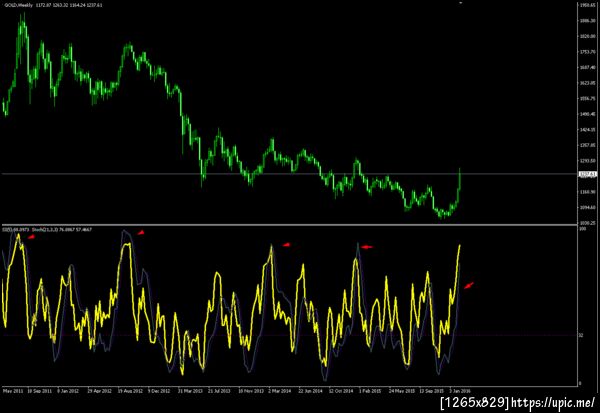Click the '19 Aug 2012' date on time axis
The width and height of the screenshot is (600, 413).
tap(130, 391)
